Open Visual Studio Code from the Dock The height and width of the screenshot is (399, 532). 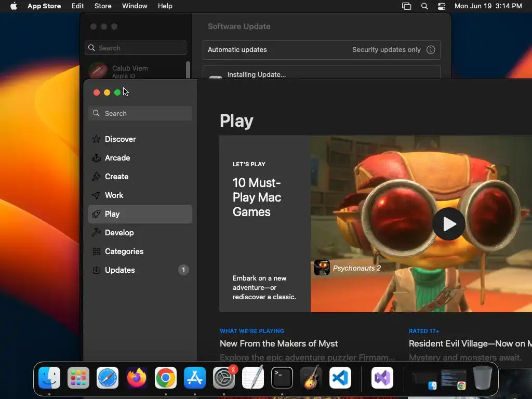(340, 378)
